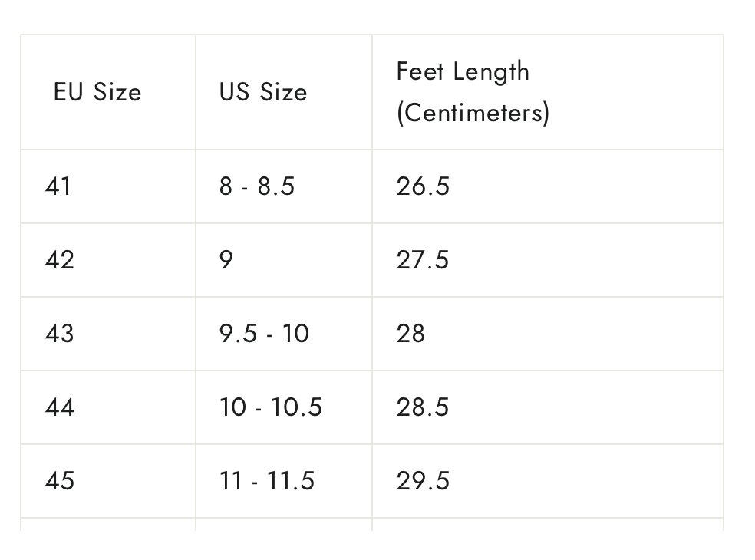Select the 26.5 feet length cell
The image size is (755, 560).
(423, 186)
